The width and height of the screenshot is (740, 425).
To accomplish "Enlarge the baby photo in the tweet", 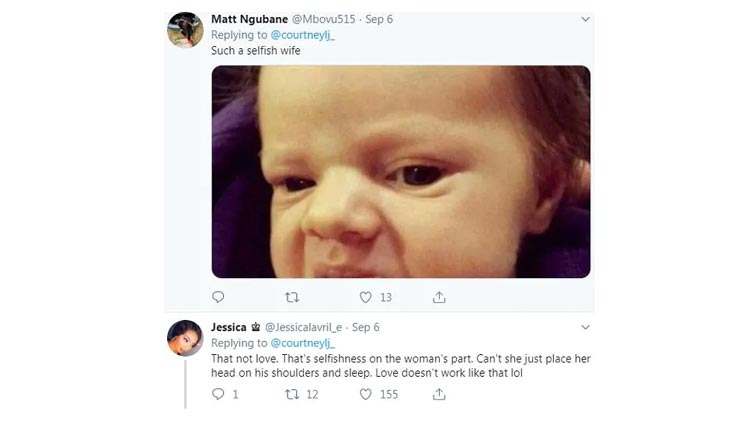I will coord(400,171).
